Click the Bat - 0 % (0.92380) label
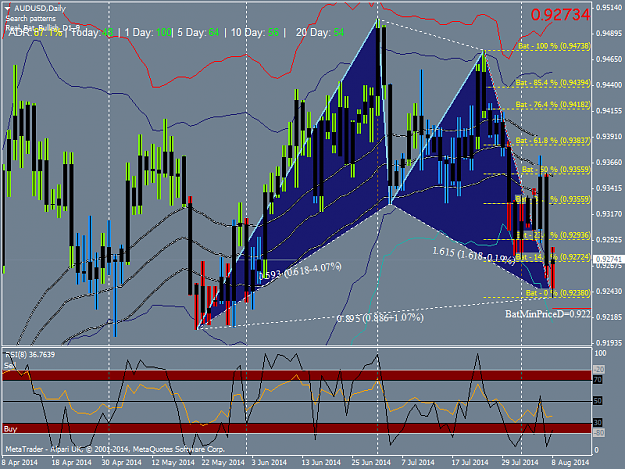Screen dimensions: 625x469 click(558, 293)
